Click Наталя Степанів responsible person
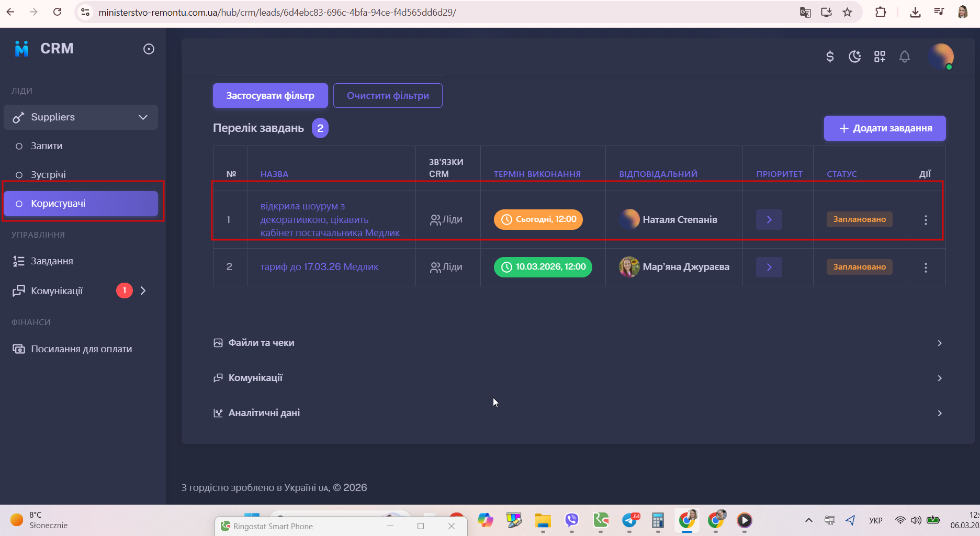 coord(680,220)
